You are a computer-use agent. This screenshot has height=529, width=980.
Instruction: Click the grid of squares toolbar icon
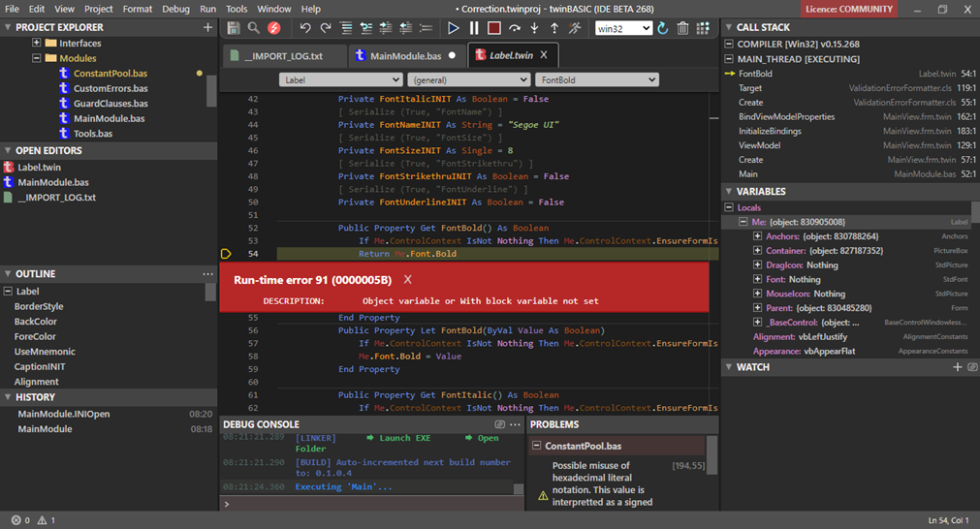(x=703, y=28)
